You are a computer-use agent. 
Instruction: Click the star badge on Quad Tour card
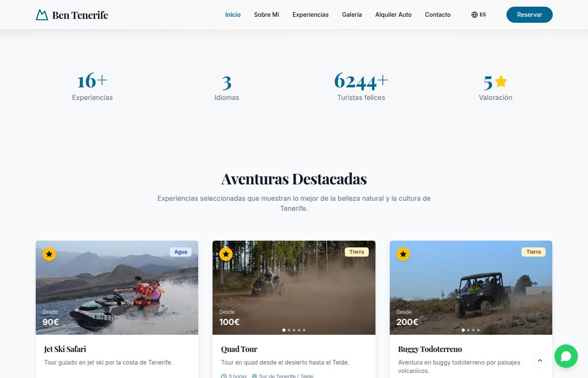click(226, 254)
